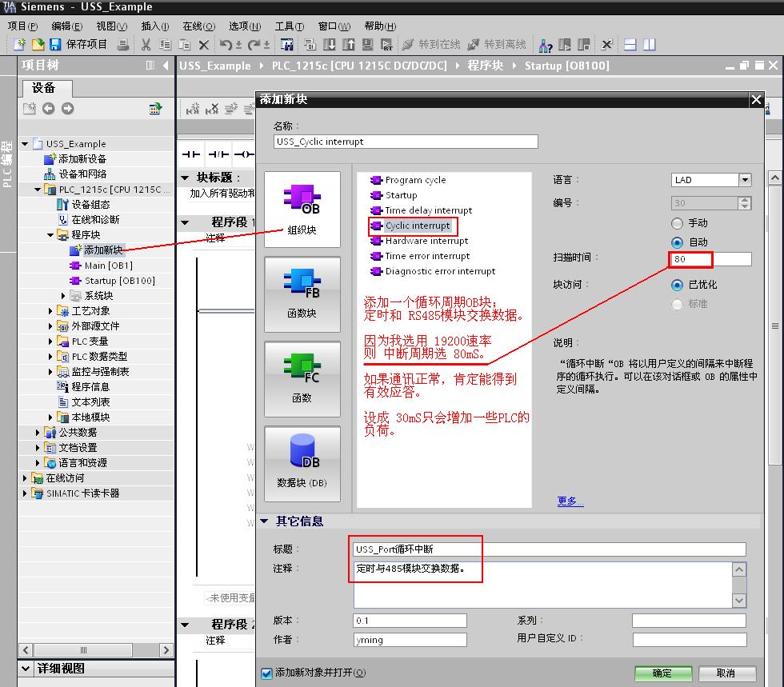Click the editor vertical scrollbar up arrow
The width and height of the screenshot is (784, 687).
[x=775, y=178]
